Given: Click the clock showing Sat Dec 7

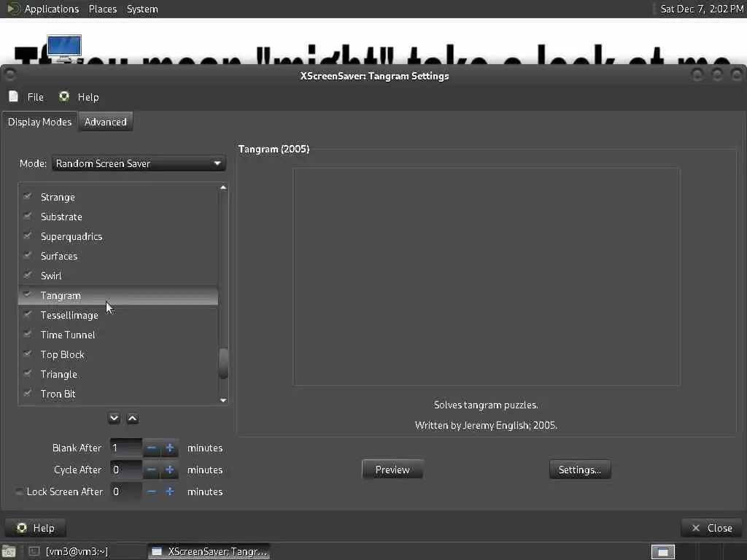Looking at the screenshot, I should (x=701, y=9).
